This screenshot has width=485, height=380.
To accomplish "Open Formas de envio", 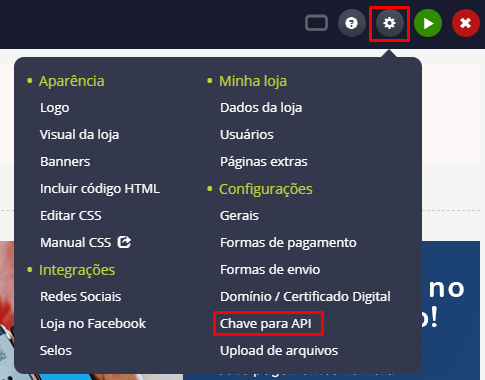I will 270,270.
